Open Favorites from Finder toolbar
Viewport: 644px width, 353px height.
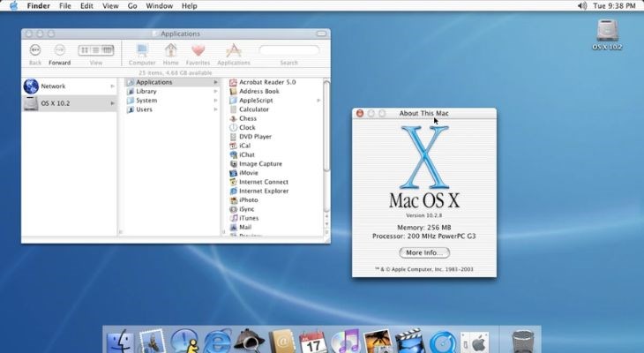[198, 55]
